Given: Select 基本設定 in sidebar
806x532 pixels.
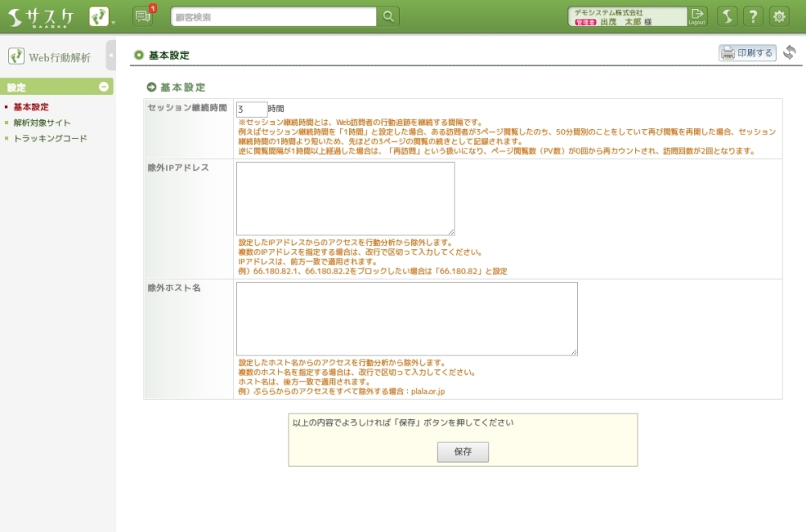Looking at the screenshot, I should [x=31, y=107].
